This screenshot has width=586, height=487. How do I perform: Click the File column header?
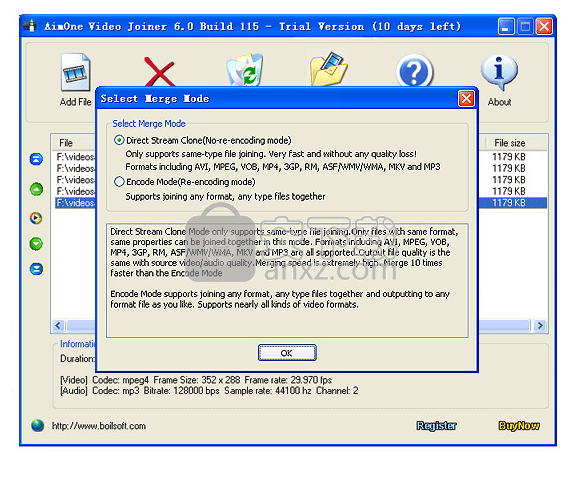click(74, 143)
